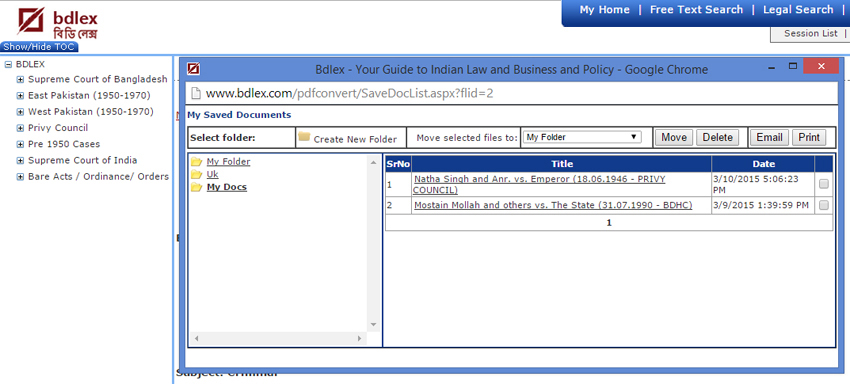Click the Delete button

click(717, 137)
